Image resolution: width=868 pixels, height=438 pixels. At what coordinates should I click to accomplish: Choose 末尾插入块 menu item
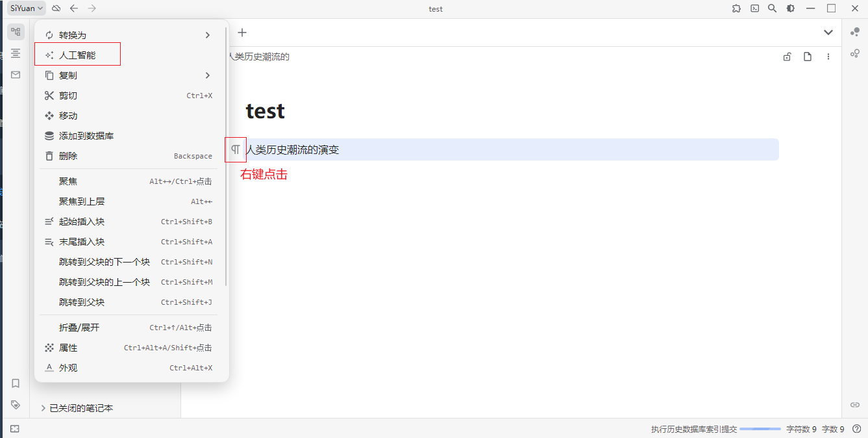tap(129, 242)
